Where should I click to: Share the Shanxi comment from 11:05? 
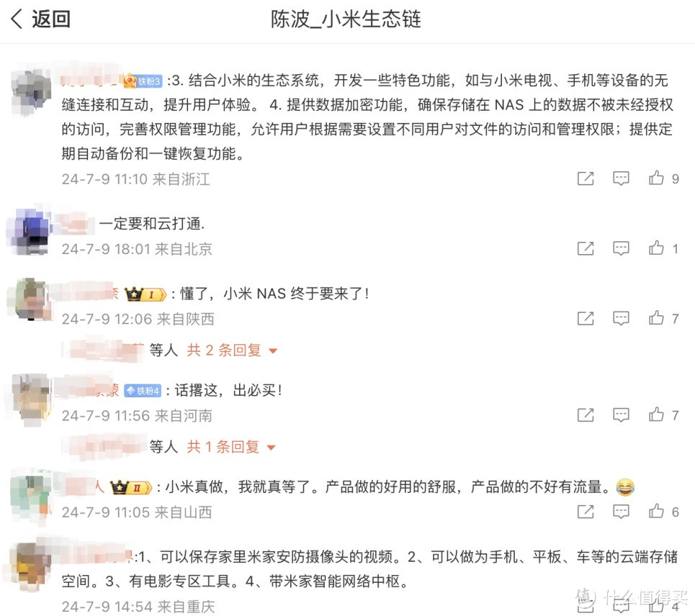coord(585,512)
